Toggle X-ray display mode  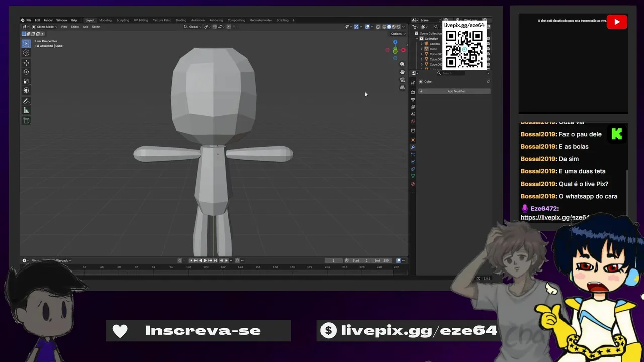(x=378, y=27)
